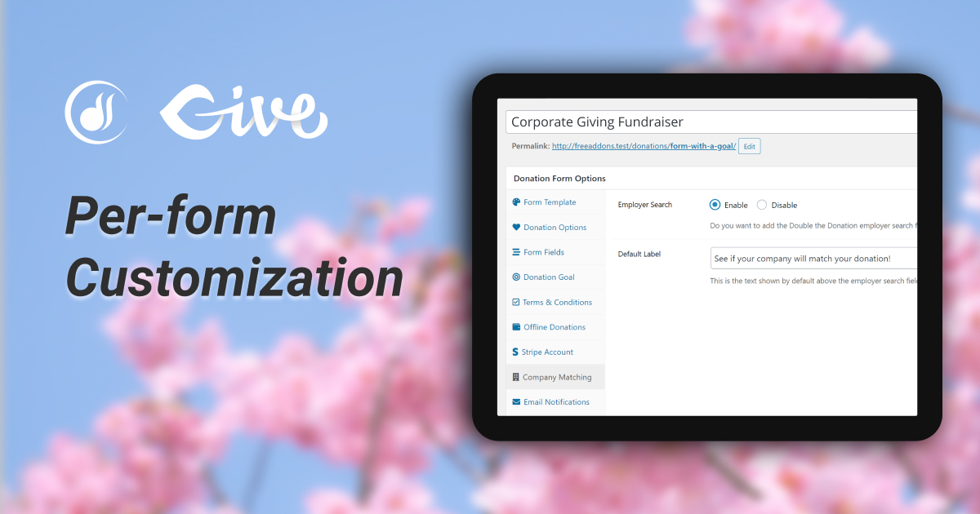Click the Employer Search help description

pos(813,225)
